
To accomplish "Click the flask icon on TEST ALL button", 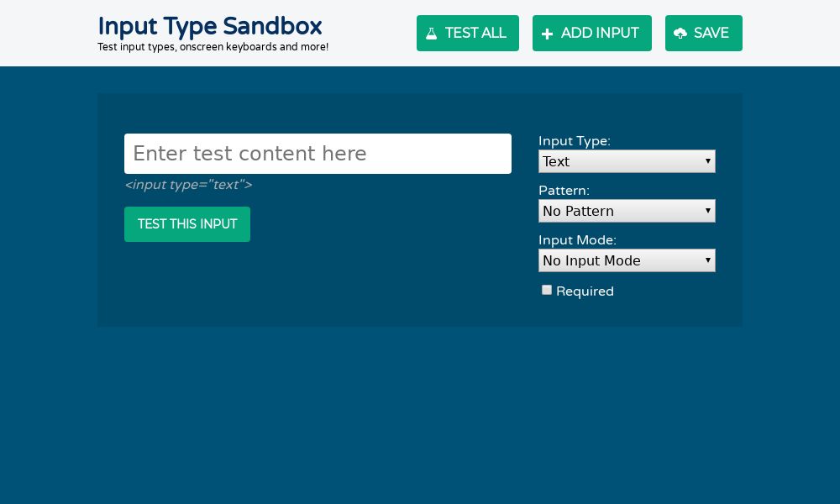I will click(432, 34).
